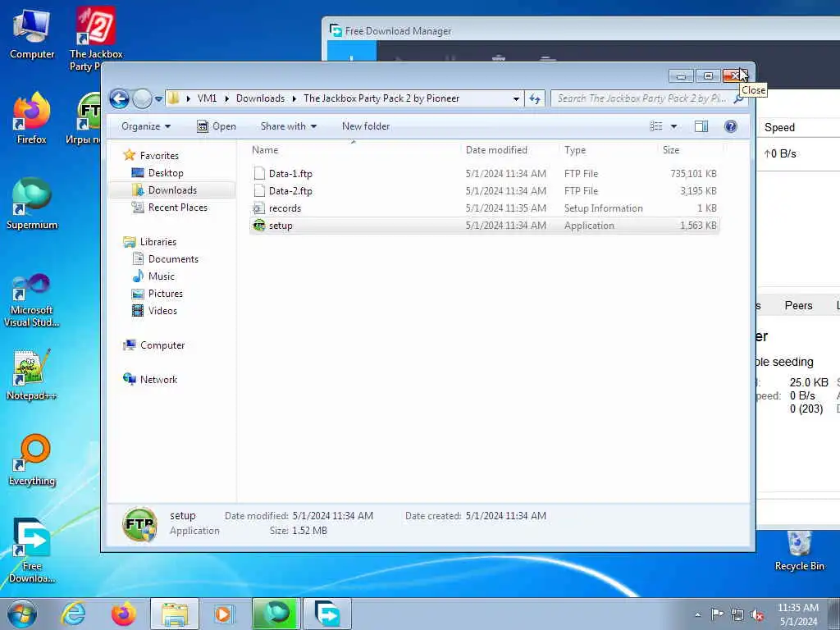Open the Videos library
Screen dimensions: 840x630
point(162,311)
